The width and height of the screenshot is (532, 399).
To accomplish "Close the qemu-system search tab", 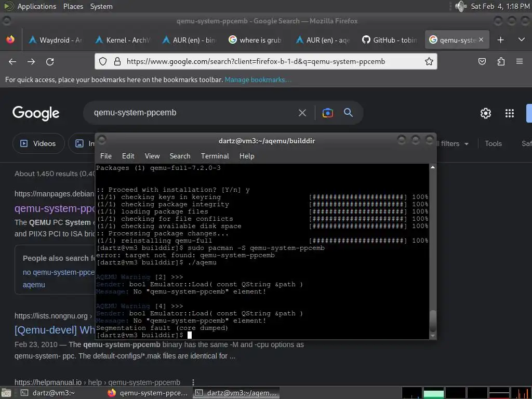I will click(481, 39).
